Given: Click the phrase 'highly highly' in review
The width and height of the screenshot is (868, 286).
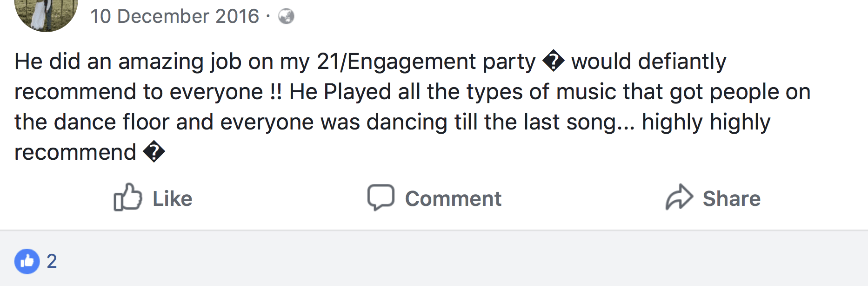Looking at the screenshot, I should [x=706, y=122].
